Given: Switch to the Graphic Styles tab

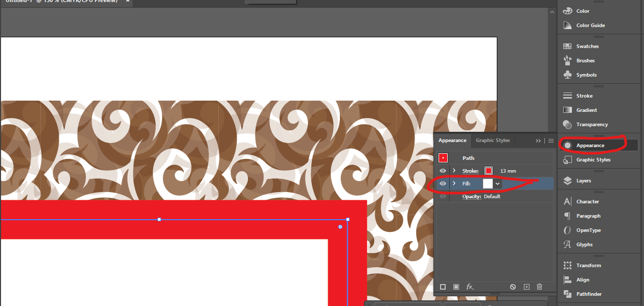Looking at the screenshot, I should point(493,140).
